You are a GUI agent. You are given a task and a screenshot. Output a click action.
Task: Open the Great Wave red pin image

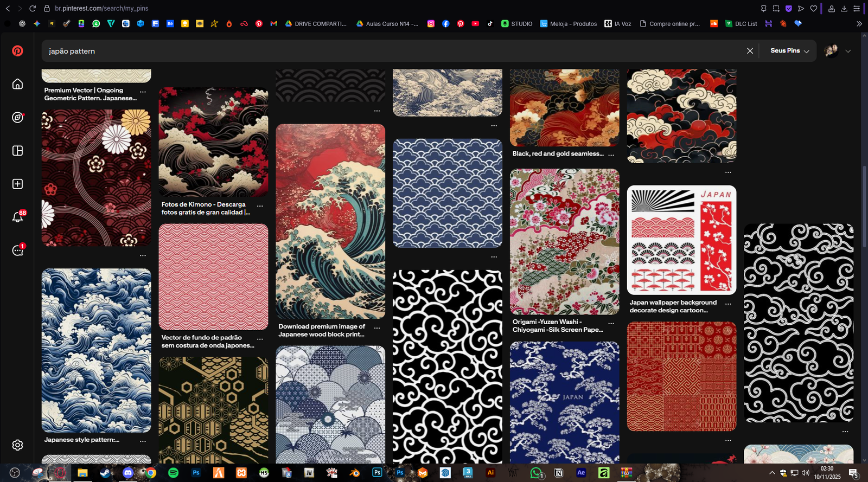[330, 221]
